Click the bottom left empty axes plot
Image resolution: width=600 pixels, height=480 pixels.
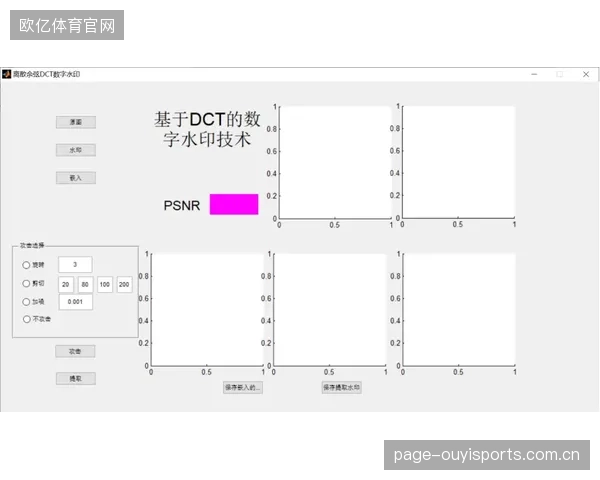coord(207,310)
